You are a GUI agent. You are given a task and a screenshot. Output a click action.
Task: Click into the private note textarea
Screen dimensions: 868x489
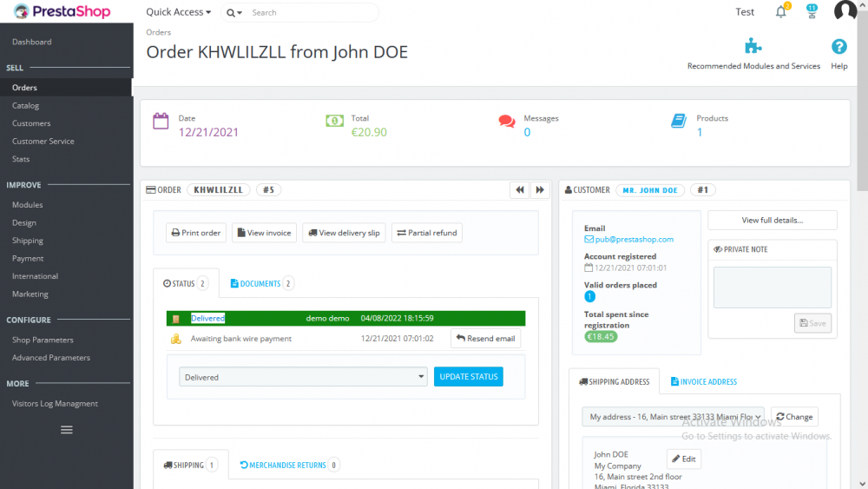click(x=773, y=287)
